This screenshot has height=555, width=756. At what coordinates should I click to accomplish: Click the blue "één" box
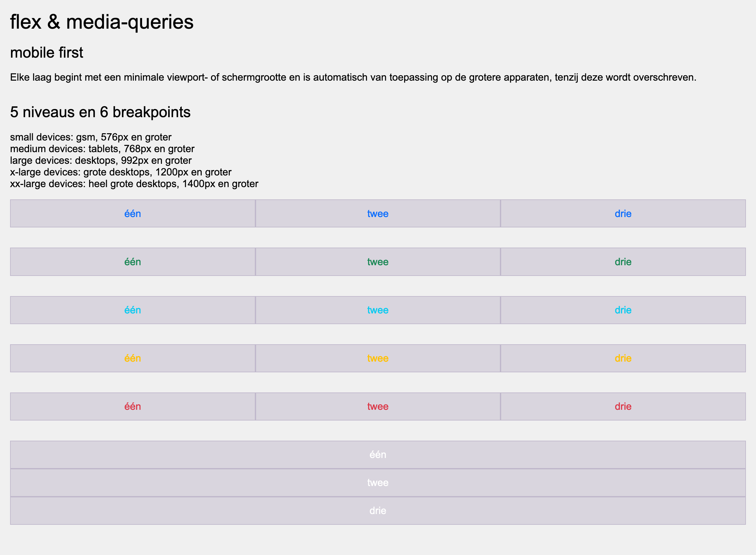pyautogui.click(x=132, y=214)
